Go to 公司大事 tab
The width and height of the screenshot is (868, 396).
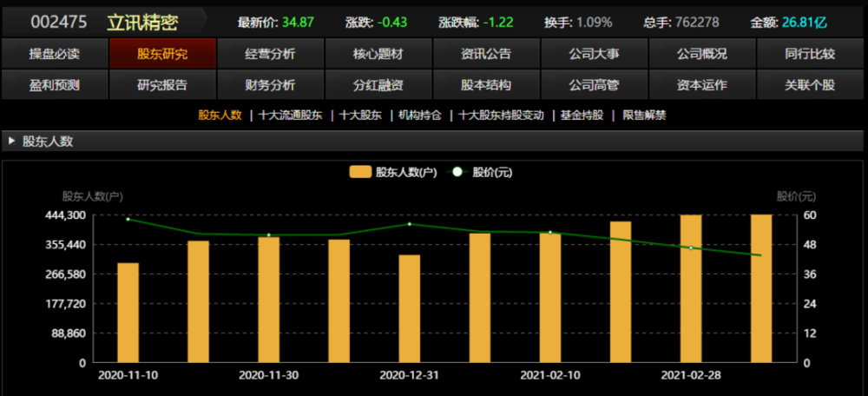pos(594,54)
